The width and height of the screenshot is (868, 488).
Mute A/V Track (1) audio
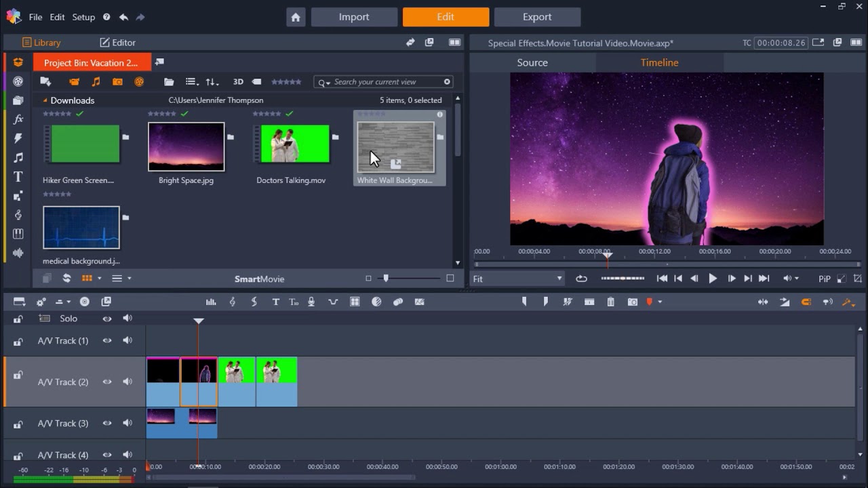click(x=127, y=341)
